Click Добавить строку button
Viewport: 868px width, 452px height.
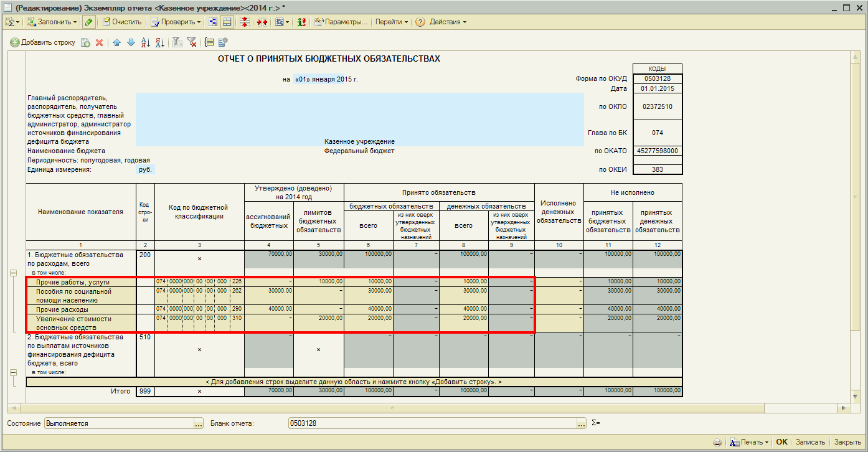[42, 42]
